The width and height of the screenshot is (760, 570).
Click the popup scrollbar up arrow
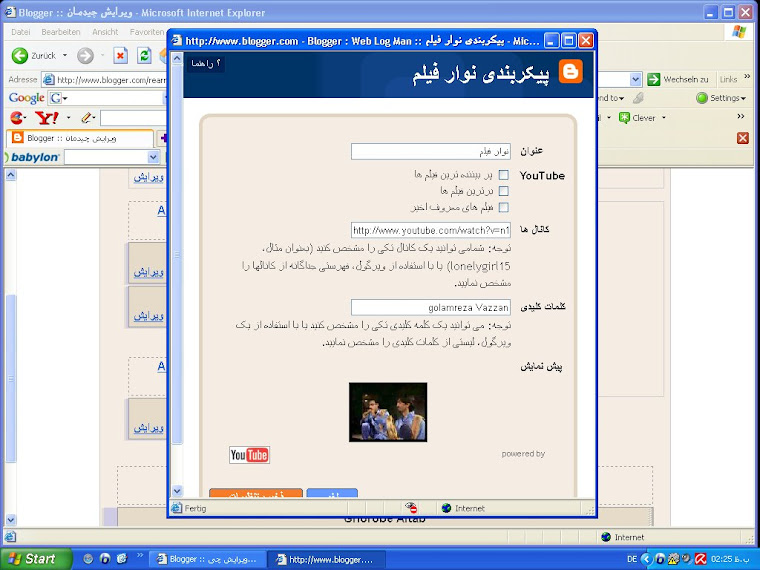[x=177, y=58]
